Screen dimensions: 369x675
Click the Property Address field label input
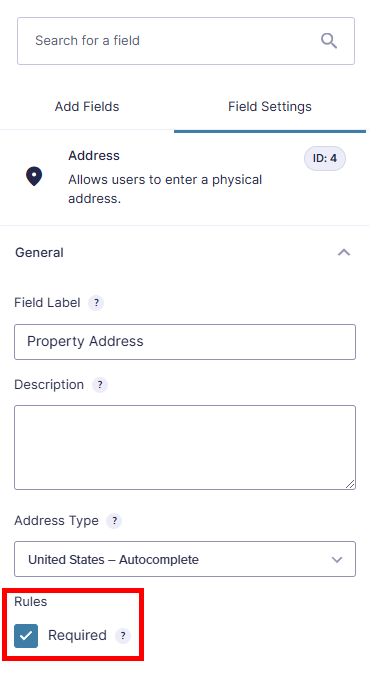tap(185, 342)
